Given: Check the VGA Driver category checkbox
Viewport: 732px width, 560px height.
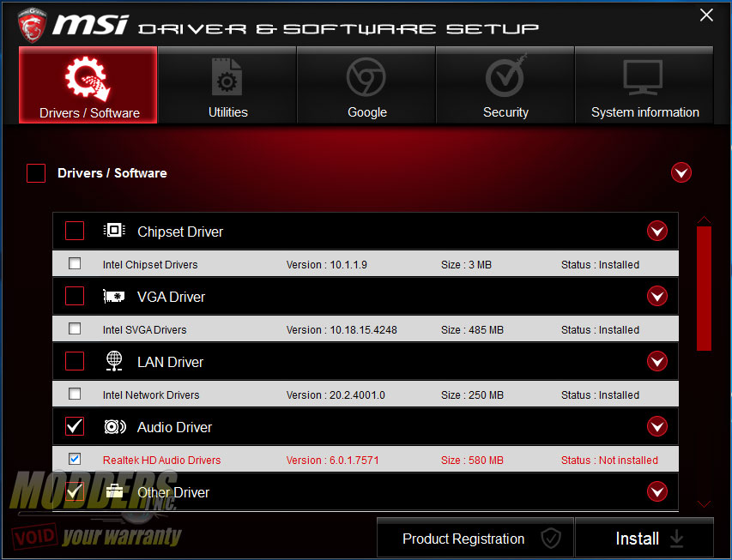Looking at the screenshot, I should click(75, 296).
